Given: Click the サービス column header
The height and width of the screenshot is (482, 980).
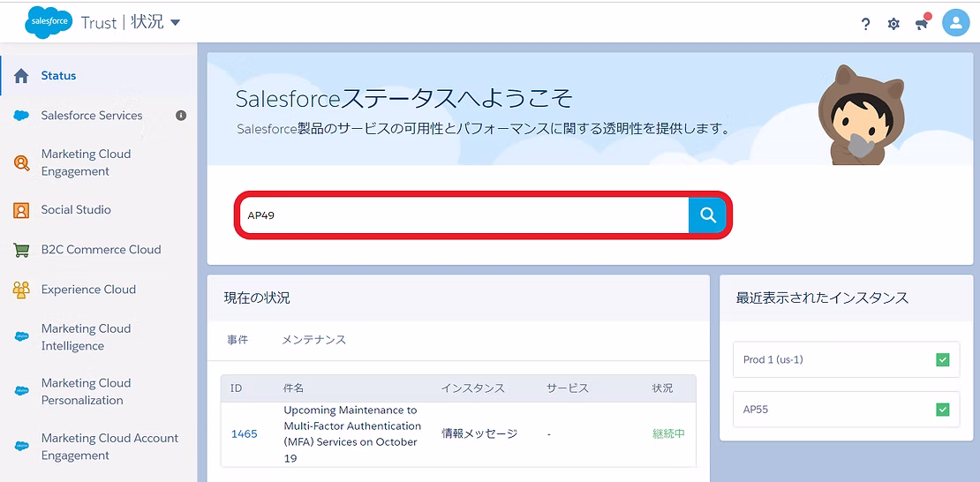Looking at the screenshot, I should (x=568, y=388).
